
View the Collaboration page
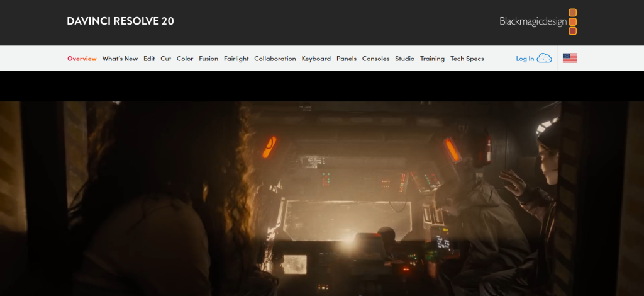click(x=275, y=59)
